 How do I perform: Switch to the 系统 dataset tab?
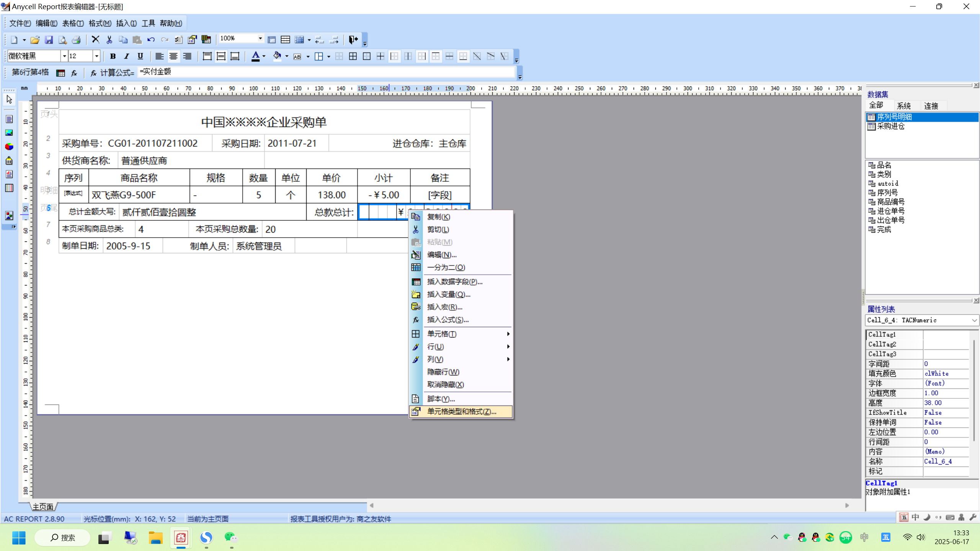click(x=904, y=106)
